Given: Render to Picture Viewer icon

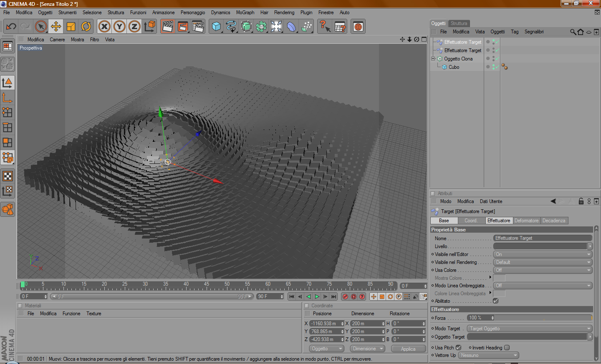Looking at the screenshot, I should point(183,27).
